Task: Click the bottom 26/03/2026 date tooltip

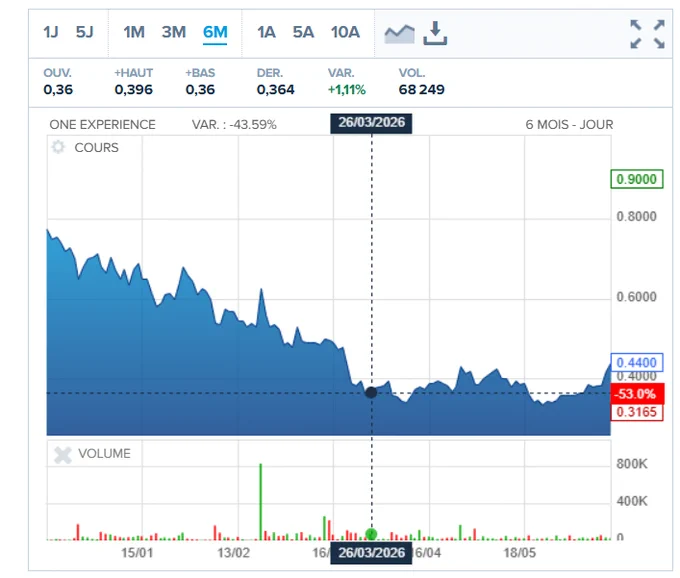Action: coord(371,553)
